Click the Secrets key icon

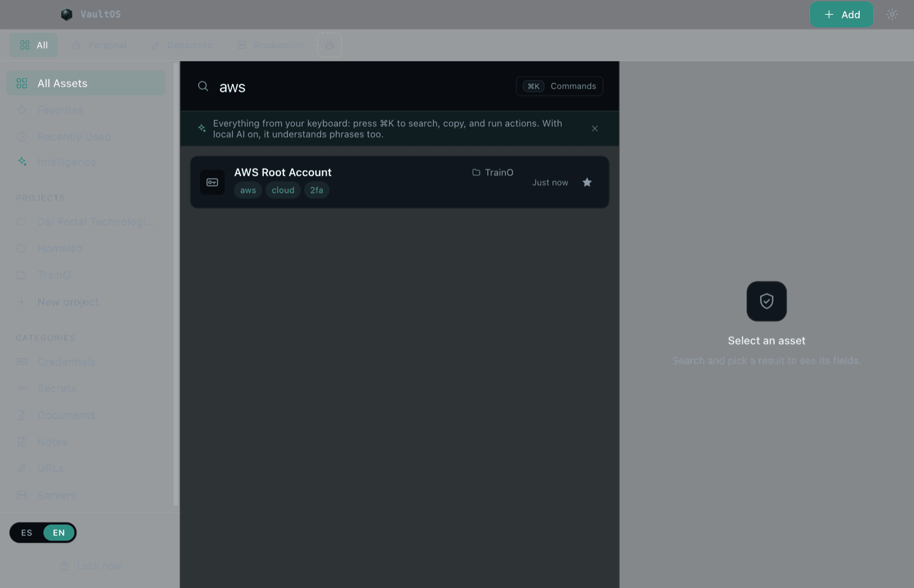click(x=22, y=388)
